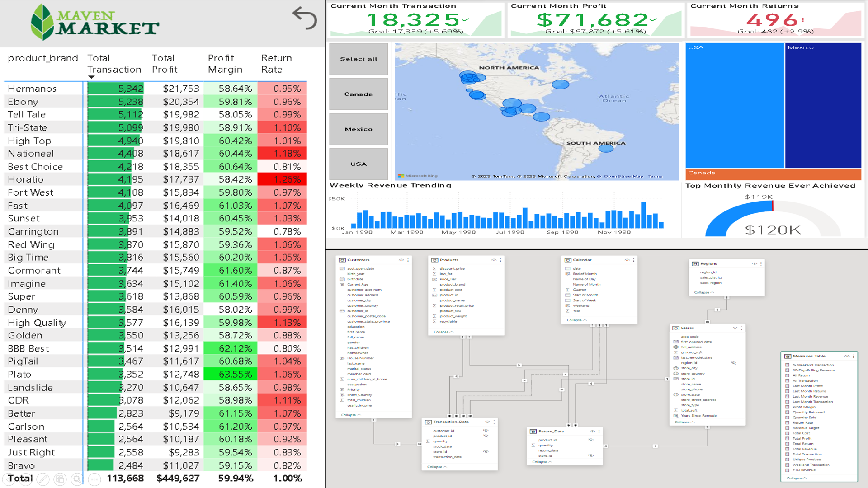Open Customers table three-dot options menu

[x=408, y=260]
